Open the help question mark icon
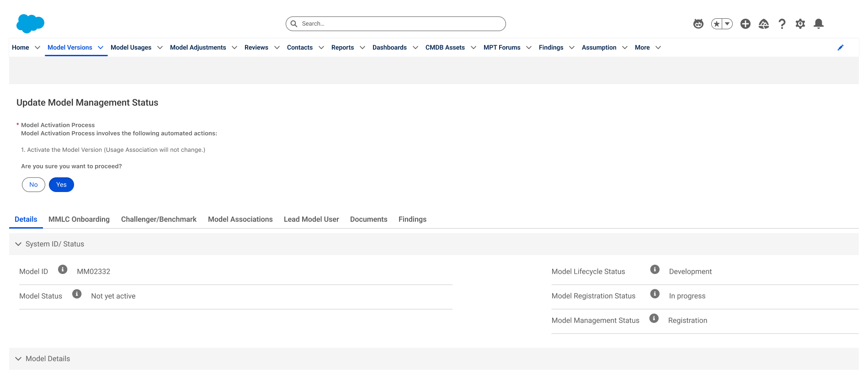 pos(782,24)
